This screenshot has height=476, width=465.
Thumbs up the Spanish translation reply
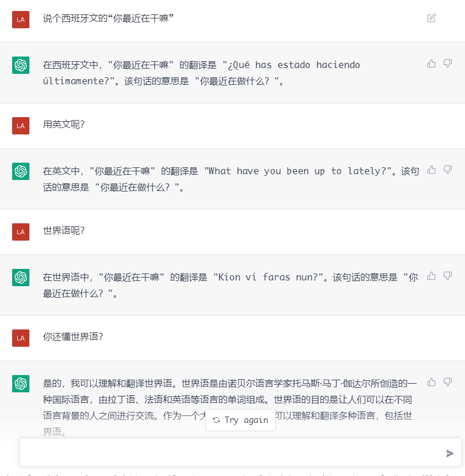431,63
